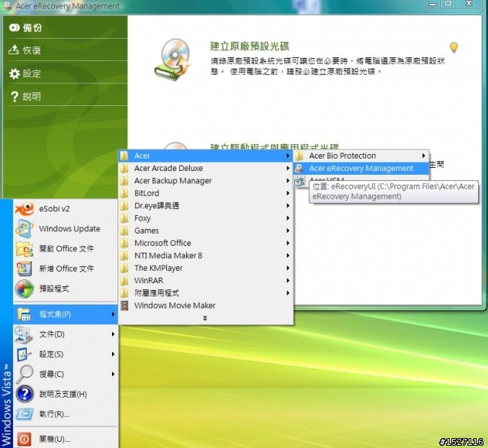Open Acer Bio Protection submenu

[x=361, y=156]
